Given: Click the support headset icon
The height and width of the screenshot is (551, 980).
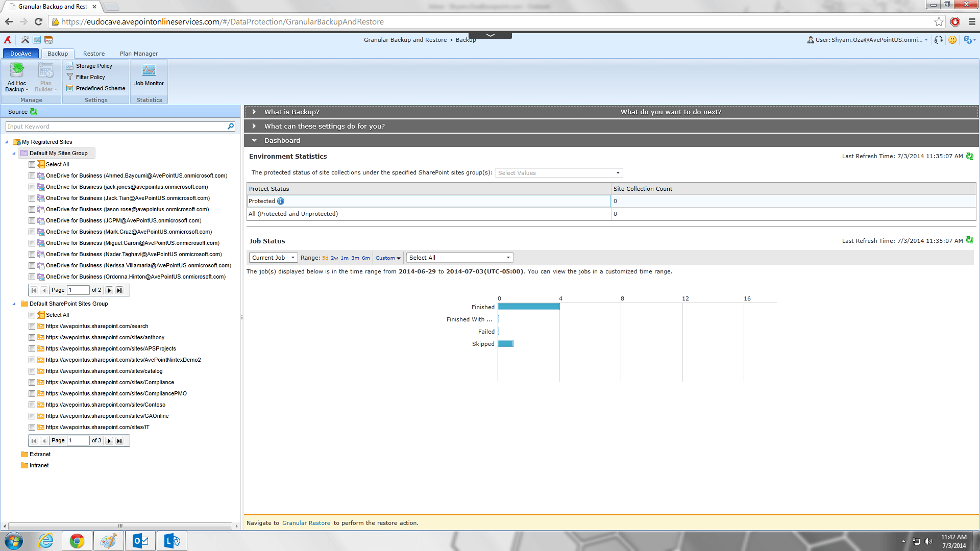Looking at the screenshot, I should coord(939,40).
